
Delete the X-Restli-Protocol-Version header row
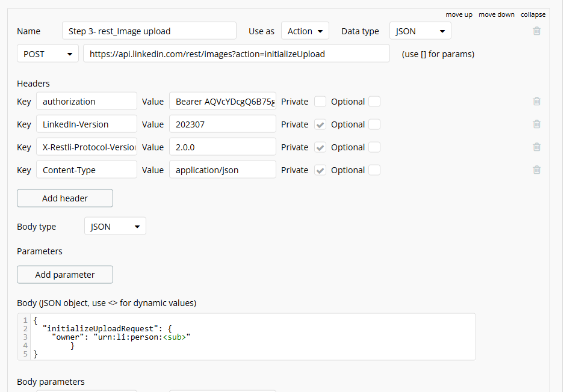[x=536, y=147]
